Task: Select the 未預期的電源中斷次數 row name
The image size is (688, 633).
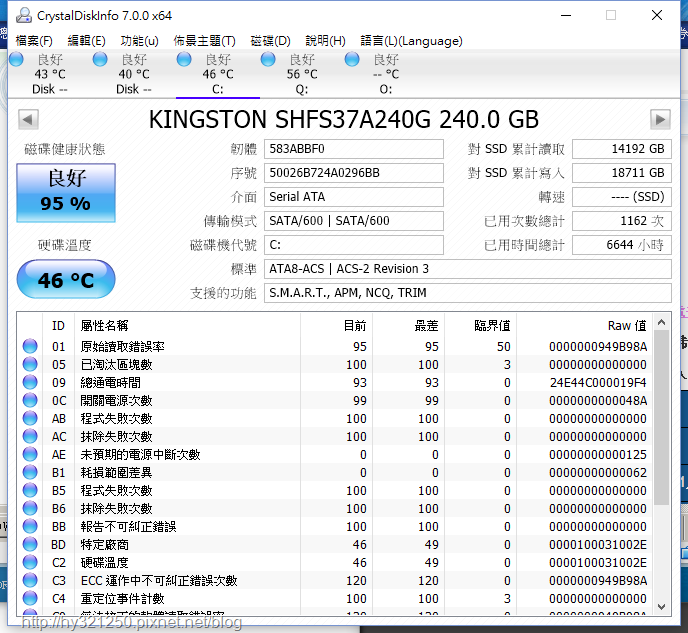Action: [x=140, y=454]
